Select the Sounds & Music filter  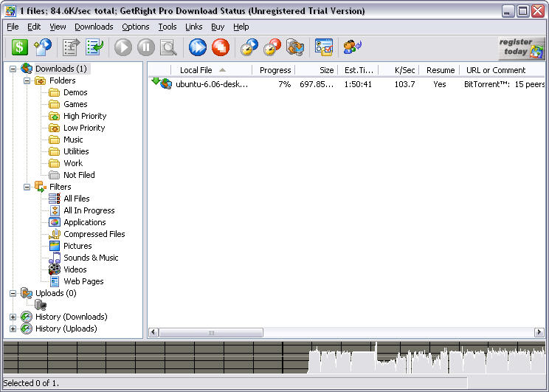(x=91, y=258)
